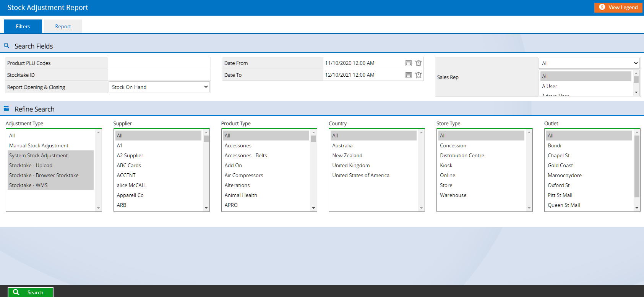Open the Date From calendar picker icon
The width and height of the screenshot is (644, 297).
click(409, 63)
